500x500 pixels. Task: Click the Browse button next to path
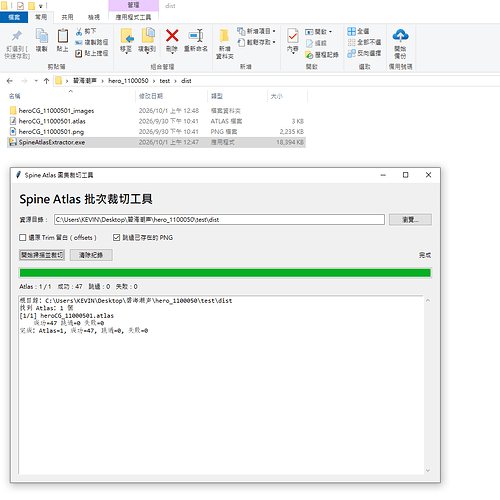click(410, 219)
